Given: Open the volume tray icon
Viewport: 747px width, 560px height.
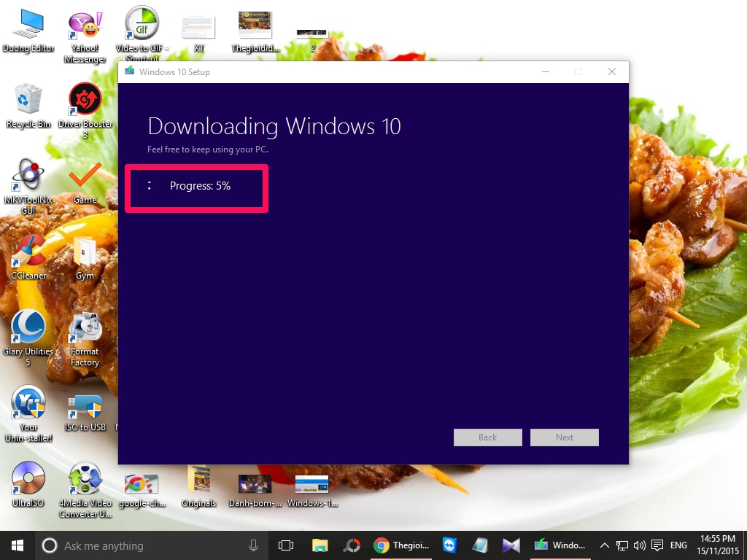Looking at the screenshot, I should point(639,545).
